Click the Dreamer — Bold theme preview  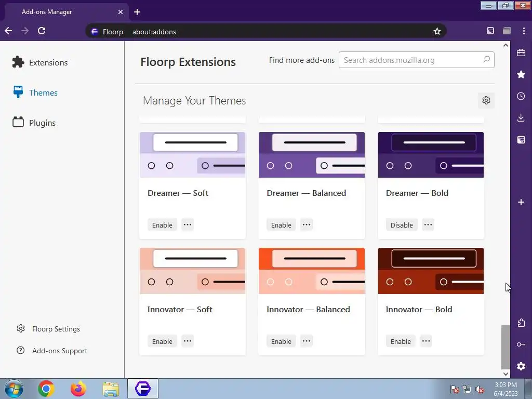click(431, 155)
